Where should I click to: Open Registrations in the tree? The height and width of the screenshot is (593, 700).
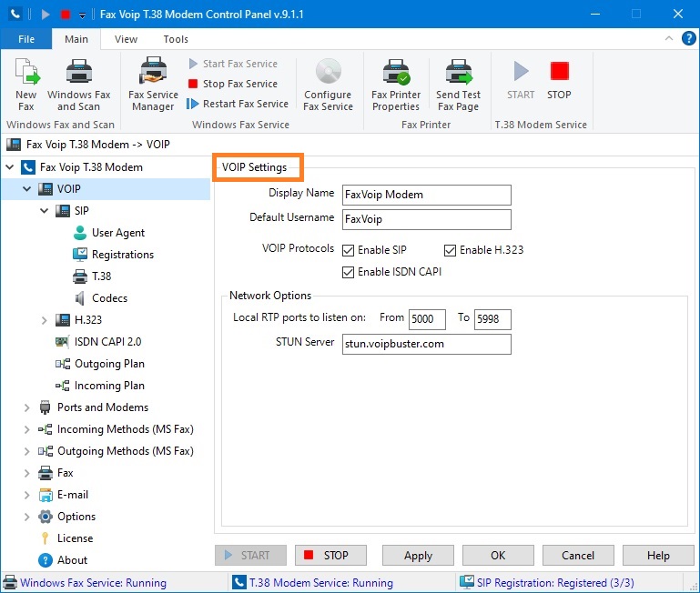click(122, 255)
